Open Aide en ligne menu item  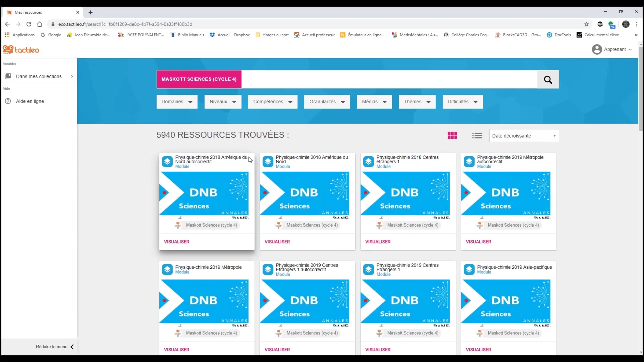[39, 101]
